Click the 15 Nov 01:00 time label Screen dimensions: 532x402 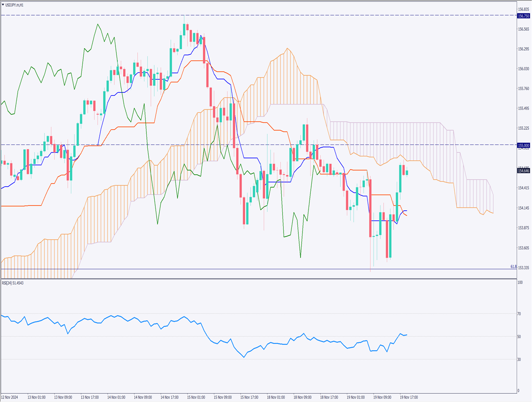(195, 397)
